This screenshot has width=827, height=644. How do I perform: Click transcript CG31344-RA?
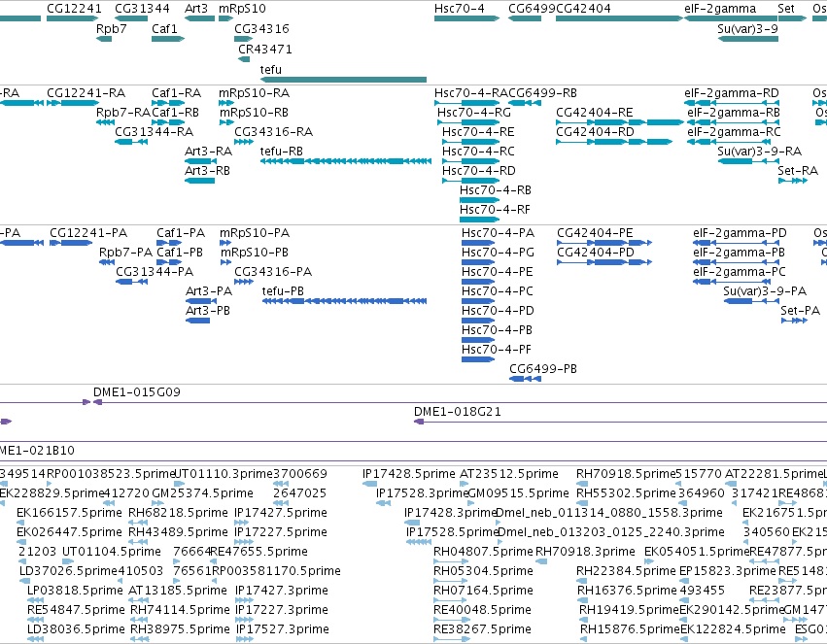(131, 141)
